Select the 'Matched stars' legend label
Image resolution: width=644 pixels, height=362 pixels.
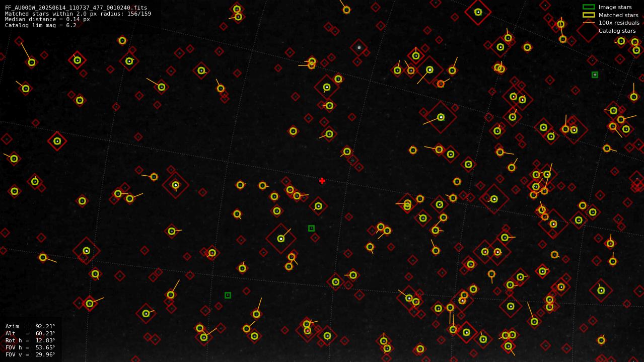pyautogui.click(x=618, y=15)
